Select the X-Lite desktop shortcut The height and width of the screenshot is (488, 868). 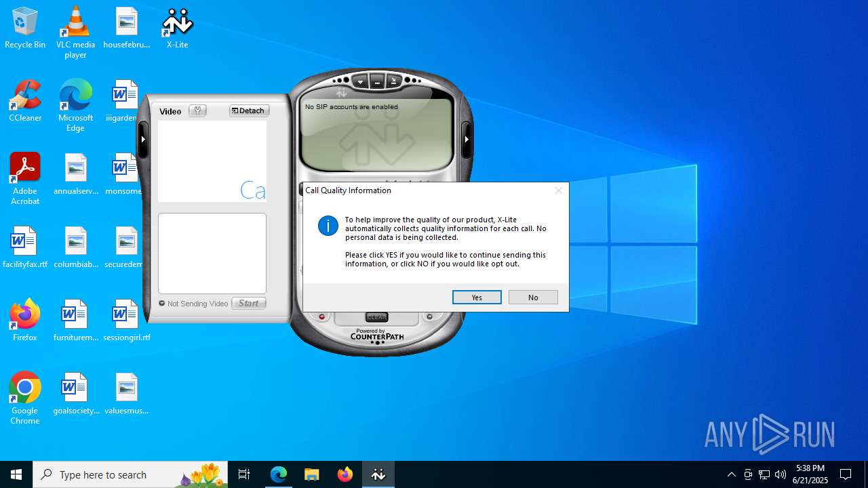(177, 28)
